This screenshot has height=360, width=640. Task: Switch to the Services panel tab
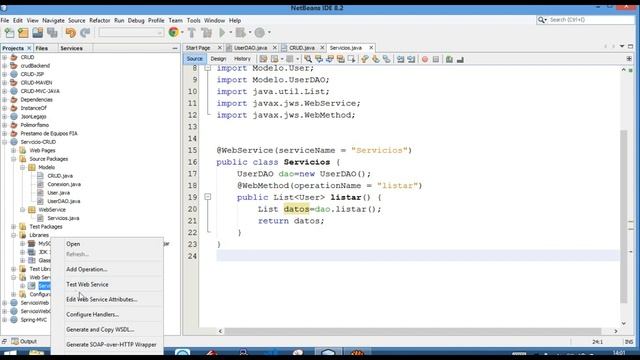(71, 48)
